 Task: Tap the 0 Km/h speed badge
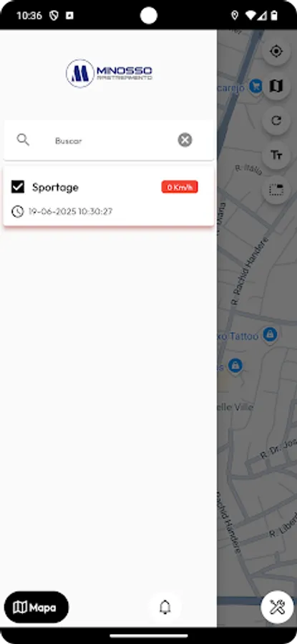pyautogui.click(x=180, y=187)
